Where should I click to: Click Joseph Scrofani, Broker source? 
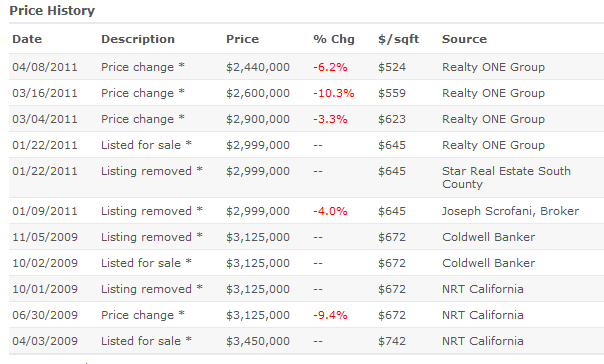[x=510, y=211]
